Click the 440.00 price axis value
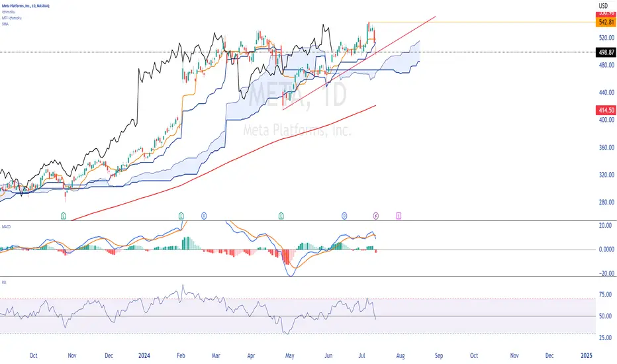The height and width of the screenshot is (364, 617). click(x=606, y=93)
